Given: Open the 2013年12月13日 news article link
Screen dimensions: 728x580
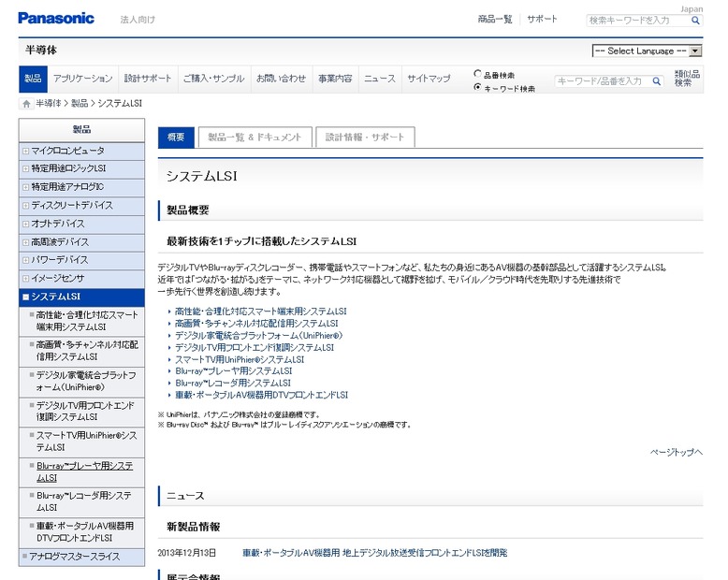Looking at the screenshot, I should [x=374, y=553].
